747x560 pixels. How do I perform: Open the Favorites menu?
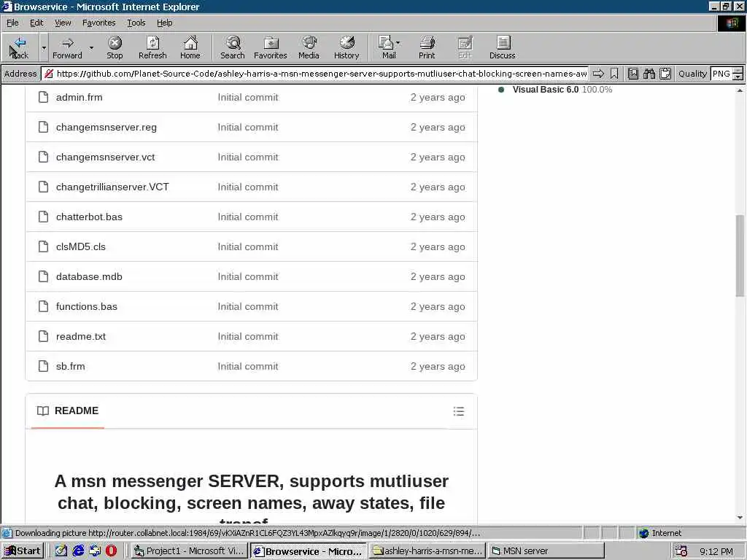pos(98,23)
